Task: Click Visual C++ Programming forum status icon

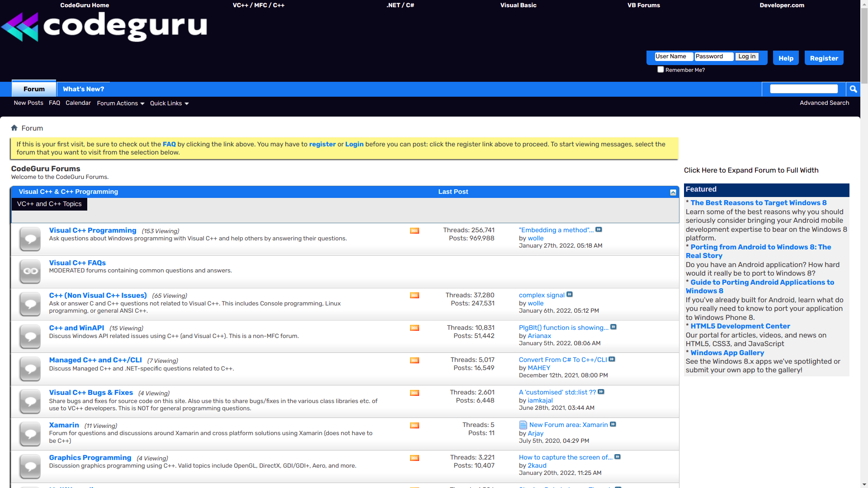Action: point(30,239)
